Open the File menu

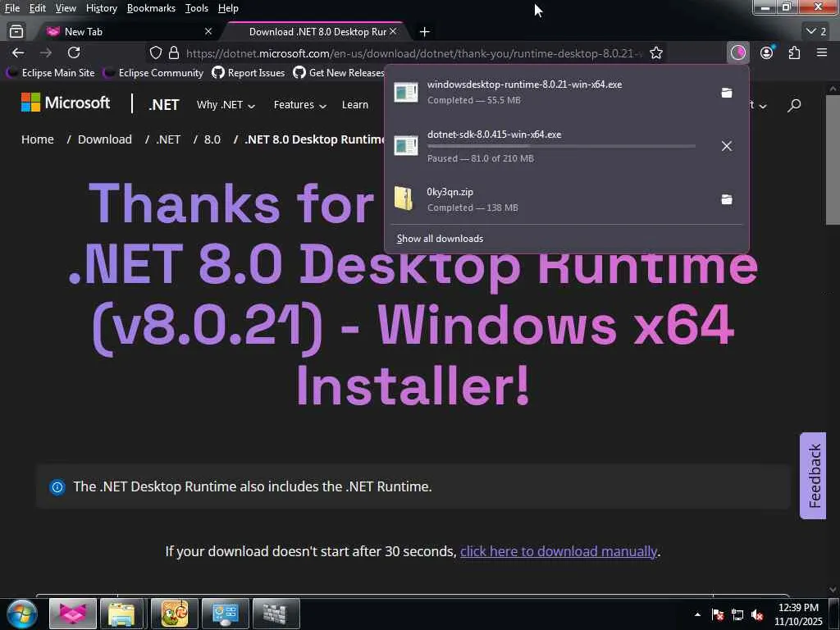coord(11,8)
